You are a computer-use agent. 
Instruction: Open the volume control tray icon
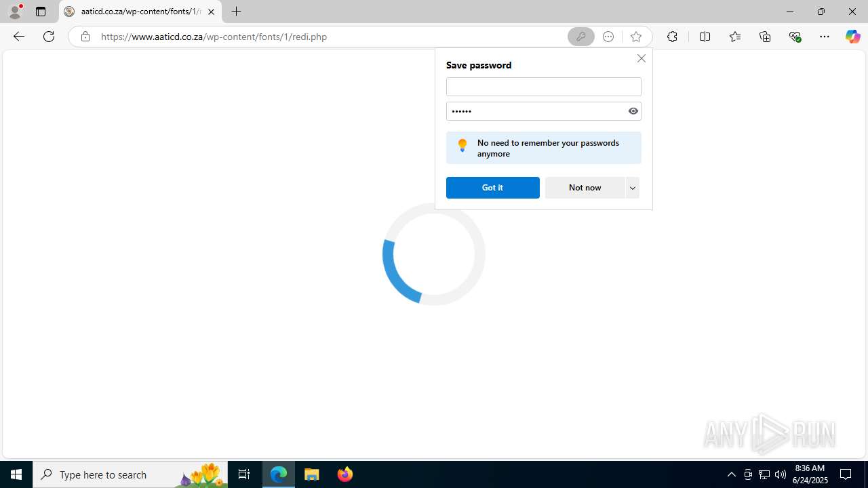[781, 474]
